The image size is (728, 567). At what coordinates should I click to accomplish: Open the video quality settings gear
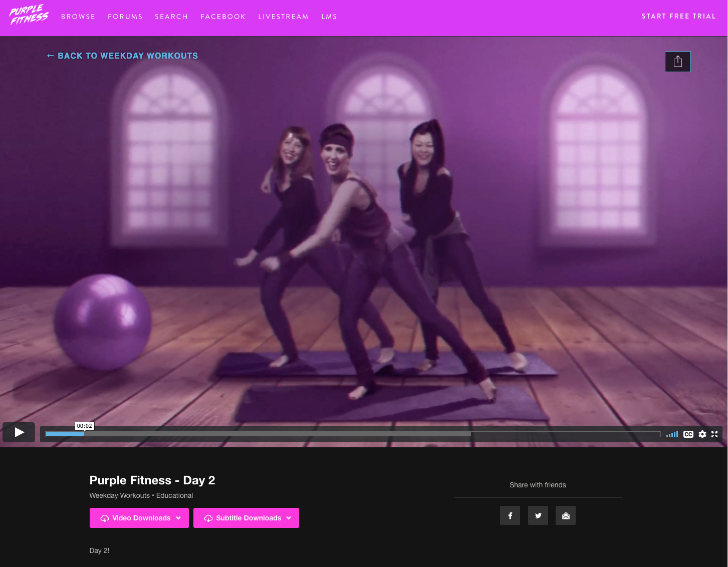(702, 434)
